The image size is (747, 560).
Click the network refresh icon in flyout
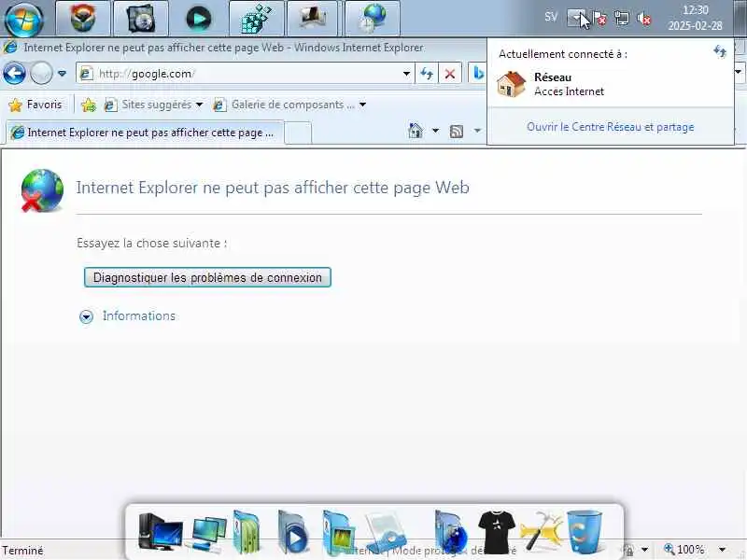(720, 51)
